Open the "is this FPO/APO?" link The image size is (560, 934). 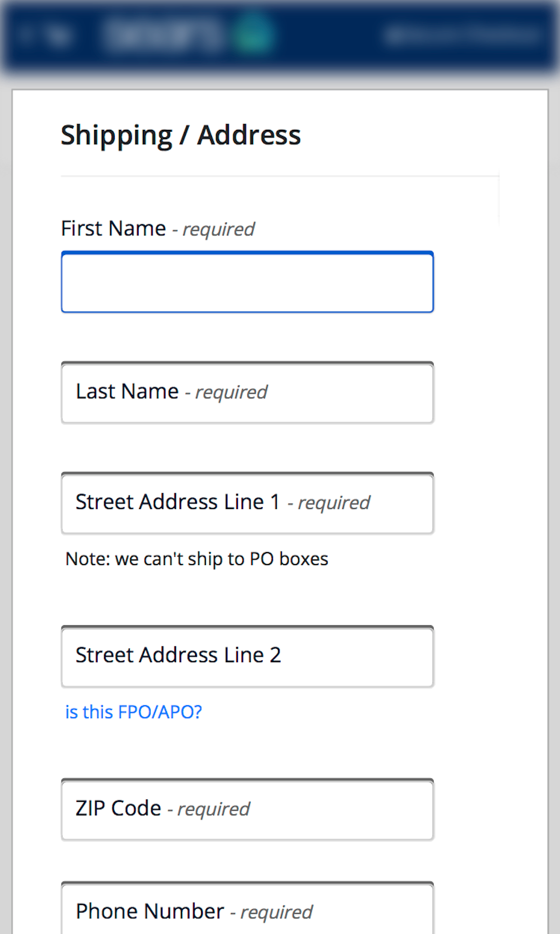point(133,711)
